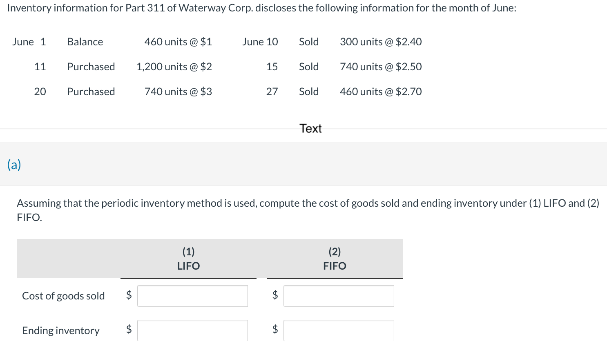Click the FIFO cost of goods sold input field
This screenshot has width=607, height=364.
(x=338, y=296)
